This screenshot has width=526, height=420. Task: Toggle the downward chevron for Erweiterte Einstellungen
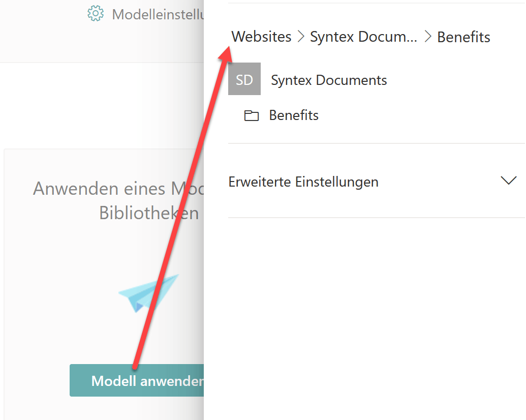pos(509,181)
